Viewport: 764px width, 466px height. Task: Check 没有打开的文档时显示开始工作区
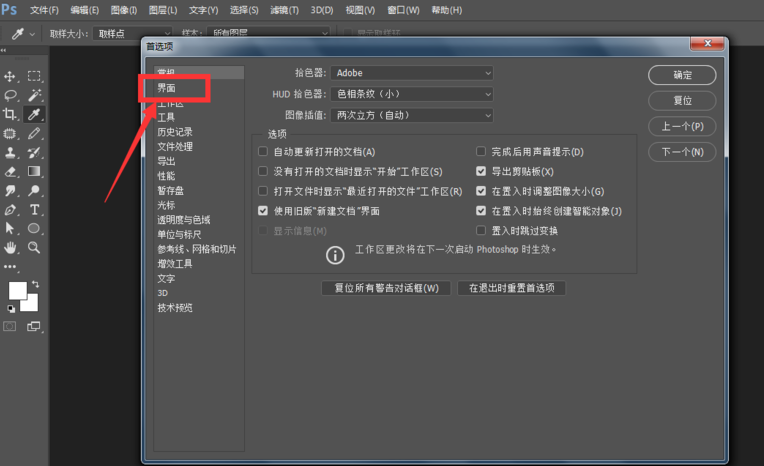[x=263, y=171]
